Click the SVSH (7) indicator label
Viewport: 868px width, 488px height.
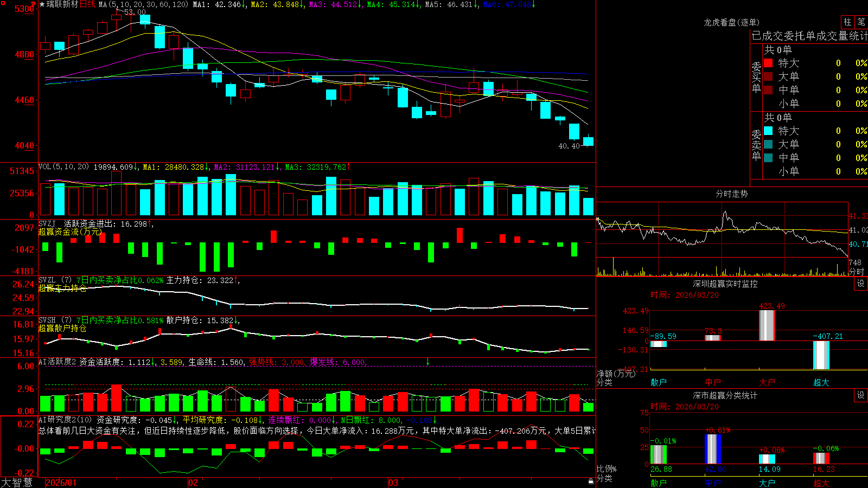click(x=55, y=320)
